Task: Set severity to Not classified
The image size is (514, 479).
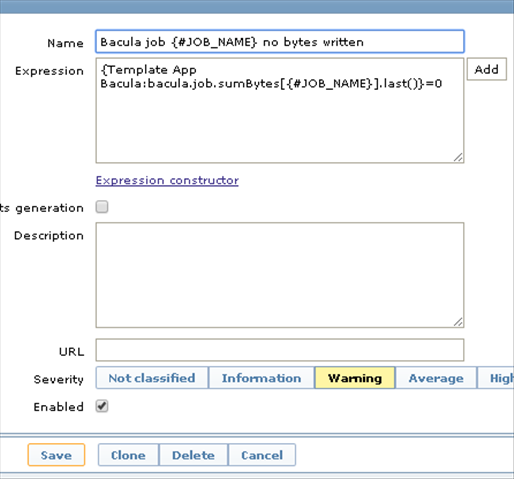Action: (152, 378)
